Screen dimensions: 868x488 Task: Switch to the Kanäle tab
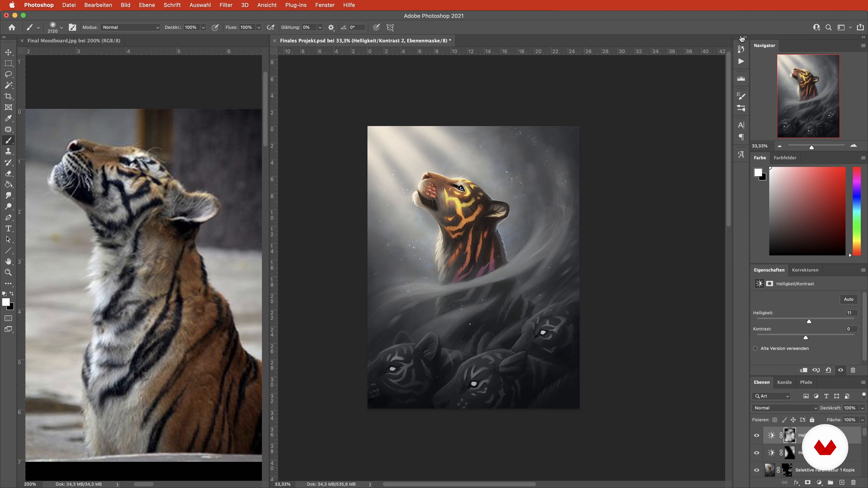click(784, 382)
